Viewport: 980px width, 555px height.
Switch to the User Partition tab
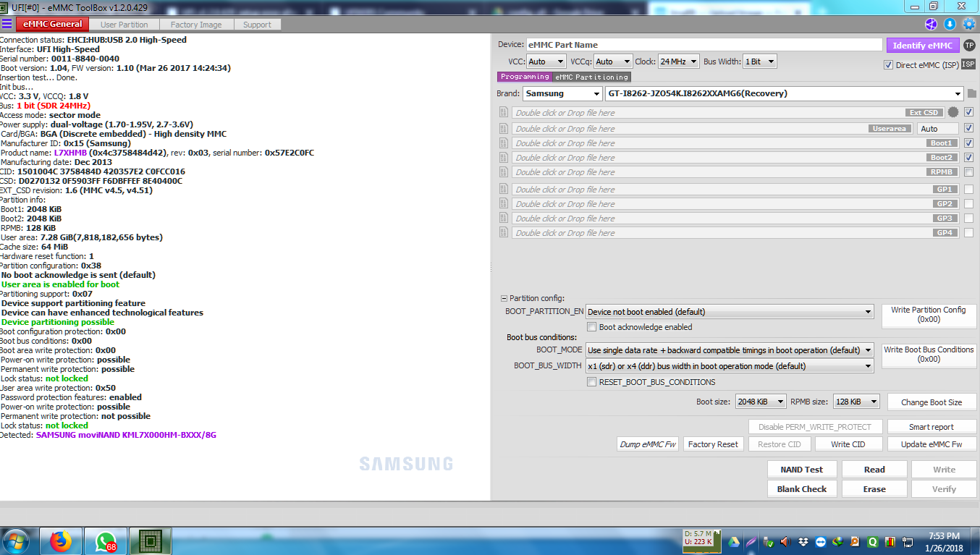tap(124, 25)
